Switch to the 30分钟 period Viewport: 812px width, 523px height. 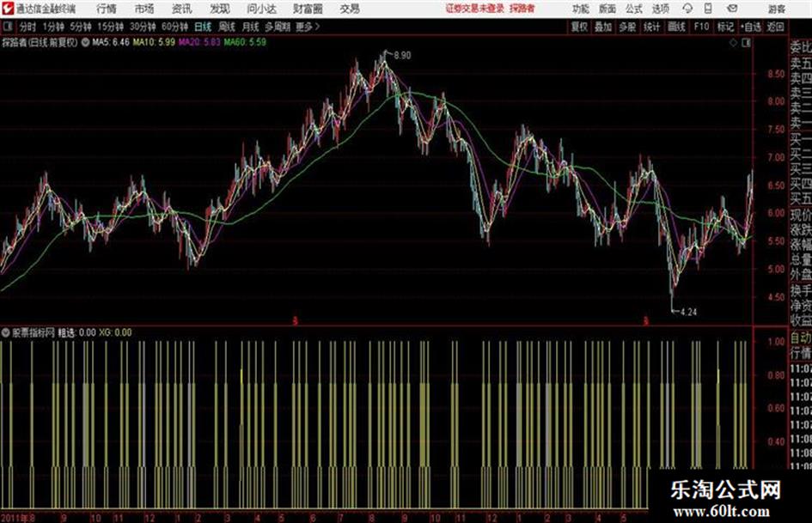[x=143, y=27]
